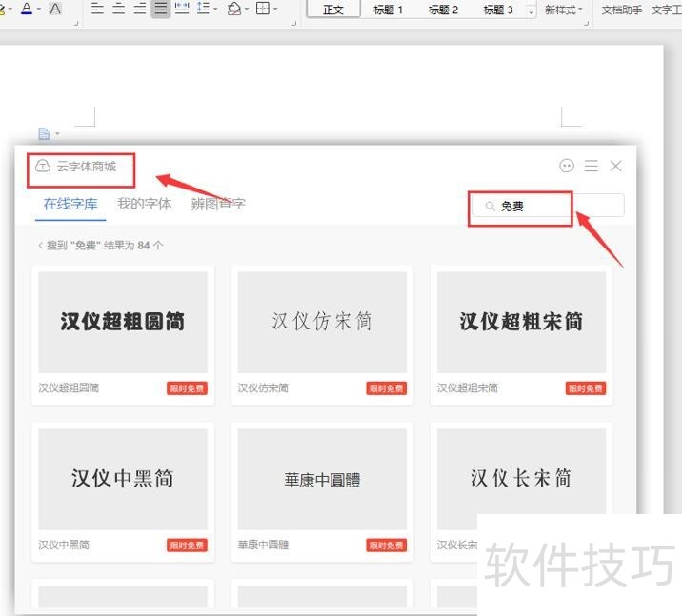Image resolution: width=682 pixels, height=616 pixels.
Task: Switch to 我的字体 tab
Action: click(x=145, y=204)
